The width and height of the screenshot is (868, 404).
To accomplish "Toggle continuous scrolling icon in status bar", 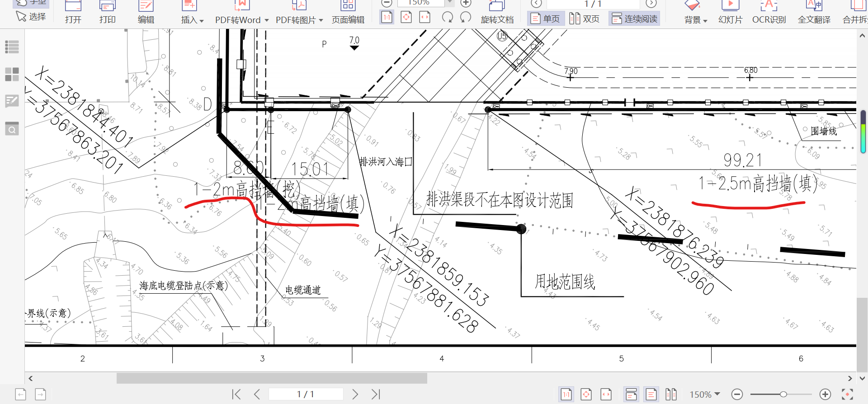I will [631, 395].
